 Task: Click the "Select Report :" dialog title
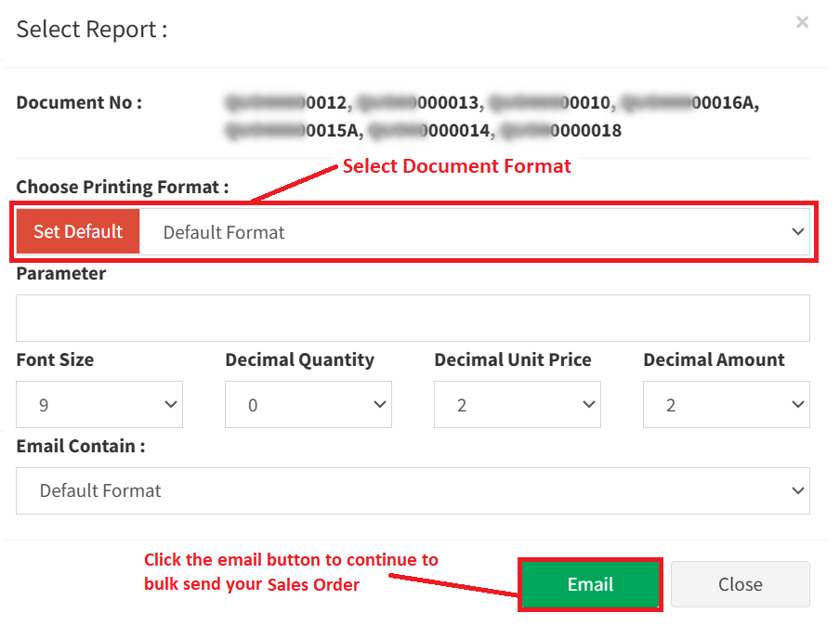pos(92,29)
